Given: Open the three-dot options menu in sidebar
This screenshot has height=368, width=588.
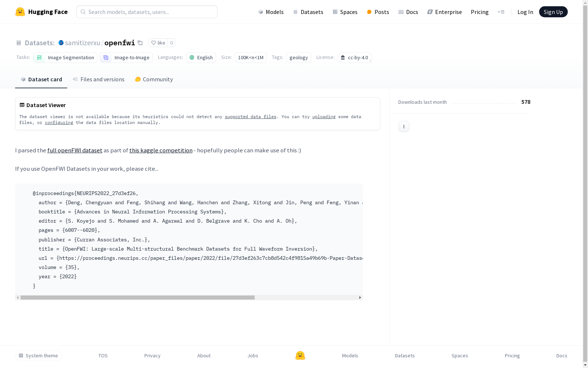Looking at the screenshot, I should 404,127.
